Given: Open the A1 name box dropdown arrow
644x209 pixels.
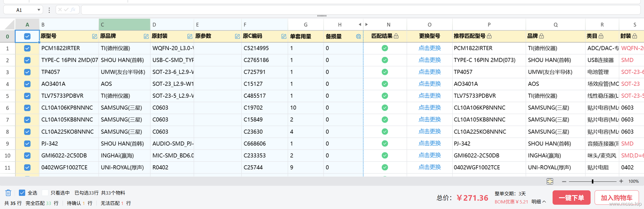Looking at the screenshot, I should click(39, 10).
